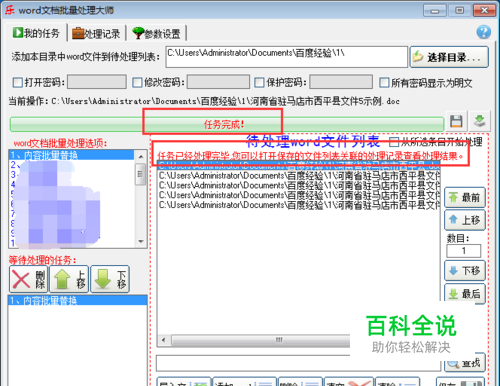
Task: Click the 数目 number input field
Action: [x=463, y=251]
